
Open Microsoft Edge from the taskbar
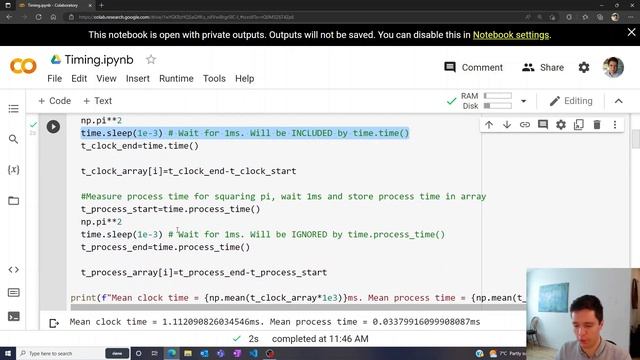(172, 353)
